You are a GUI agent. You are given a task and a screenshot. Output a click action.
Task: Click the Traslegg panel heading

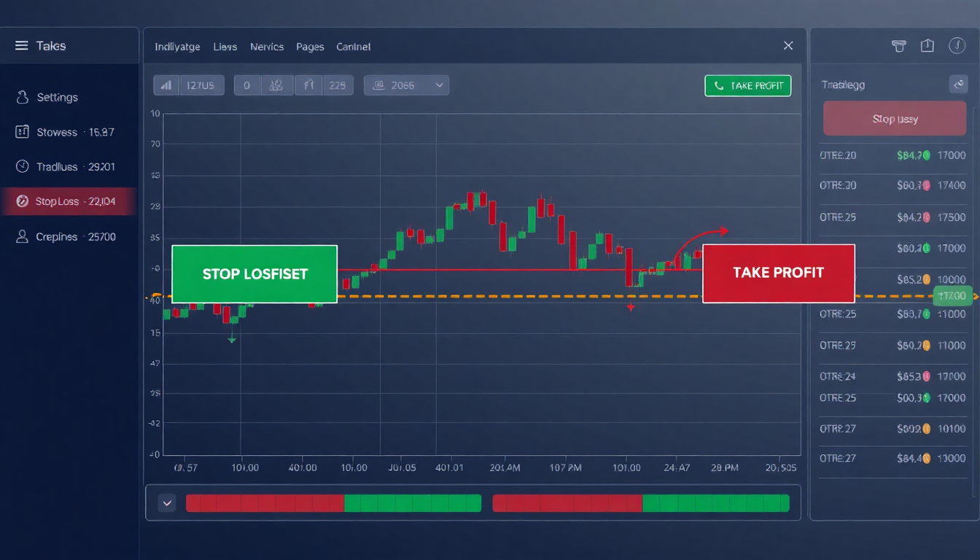(x=843, y=85)
